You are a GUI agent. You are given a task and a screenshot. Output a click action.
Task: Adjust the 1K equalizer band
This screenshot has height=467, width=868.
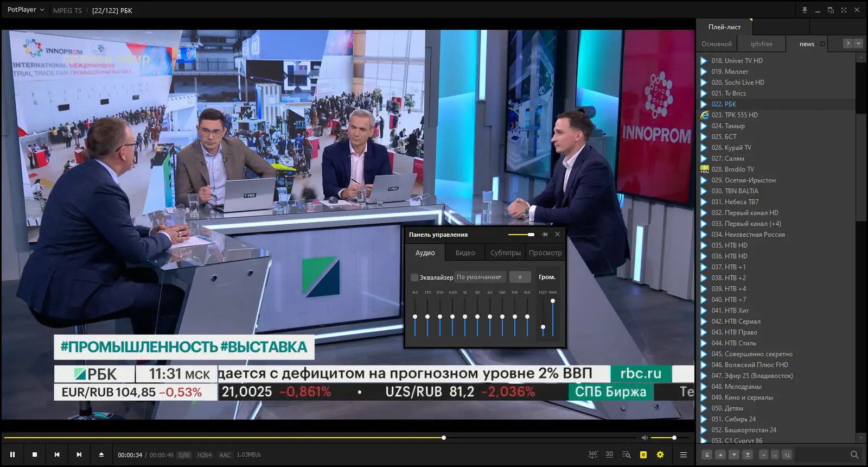coord(465,317)
